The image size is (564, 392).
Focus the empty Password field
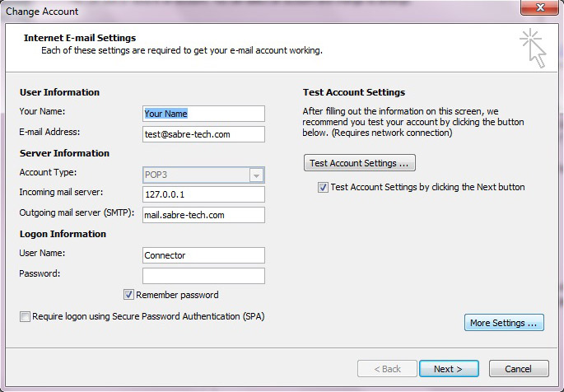203,276
